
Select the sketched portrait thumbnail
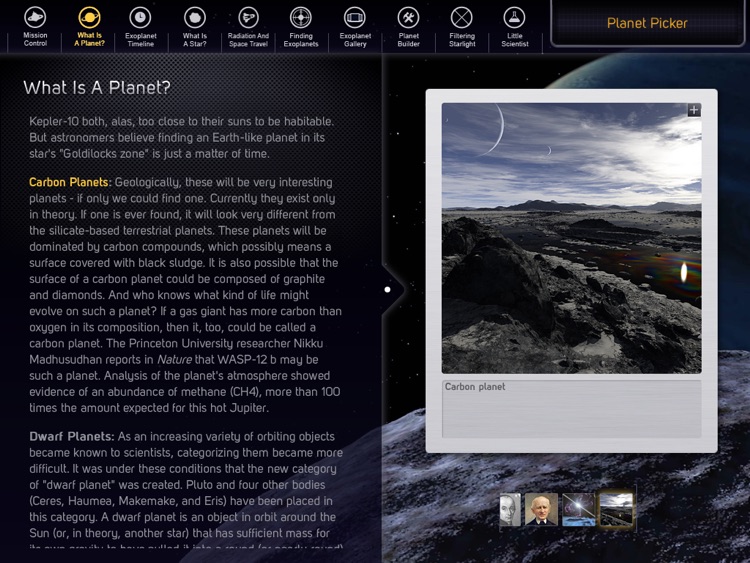point(510,510)
